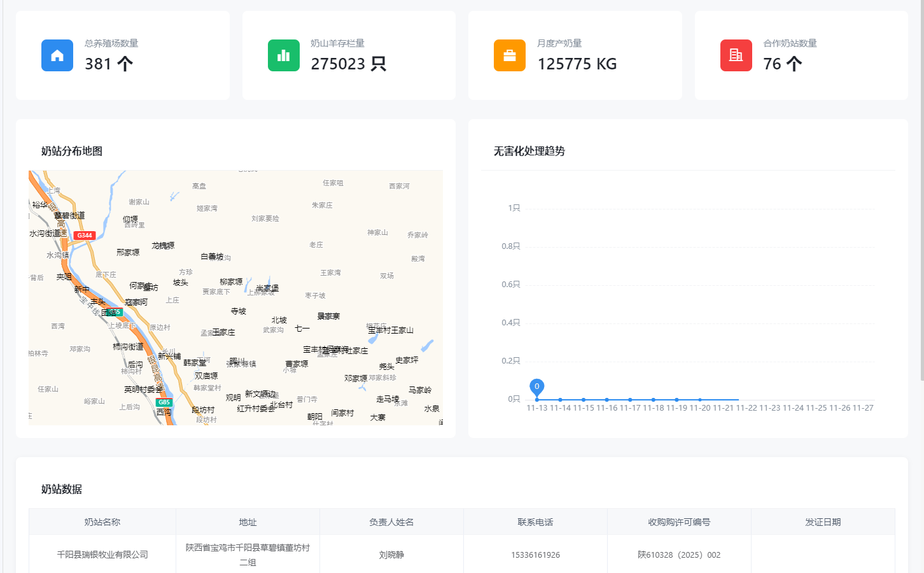Click the 1只 y-axis label on chart
Screen dimensions: 924x573
click(514, 208)
